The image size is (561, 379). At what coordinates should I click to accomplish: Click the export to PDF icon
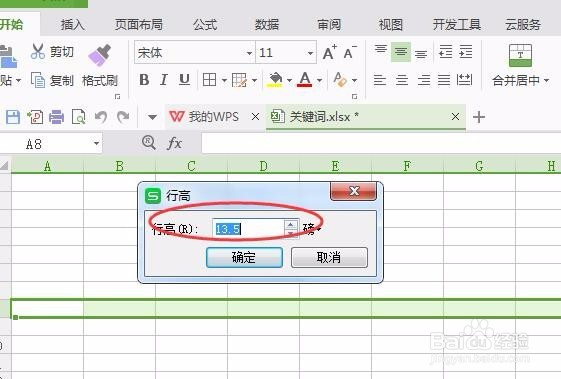pos(35,117)
